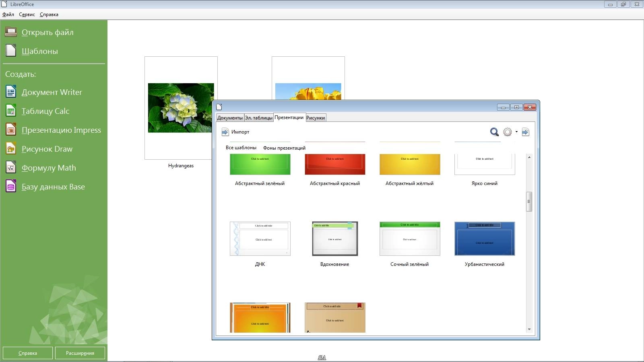Select the beige bookmark template thumbnail in bottom row
This screenshot has width=644, height=362.
335,318
